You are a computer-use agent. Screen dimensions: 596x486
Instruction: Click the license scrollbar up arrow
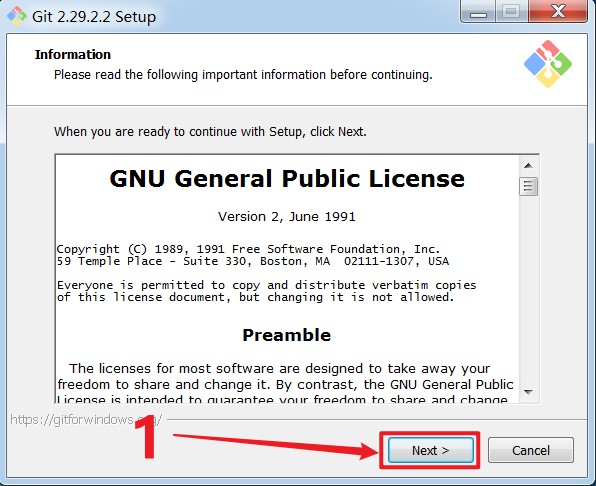coord(528,166)
